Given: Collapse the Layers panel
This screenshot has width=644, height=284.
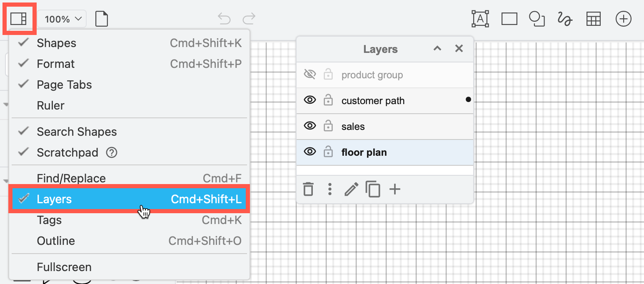Looking at the screenshot, I should pos(437,49).
